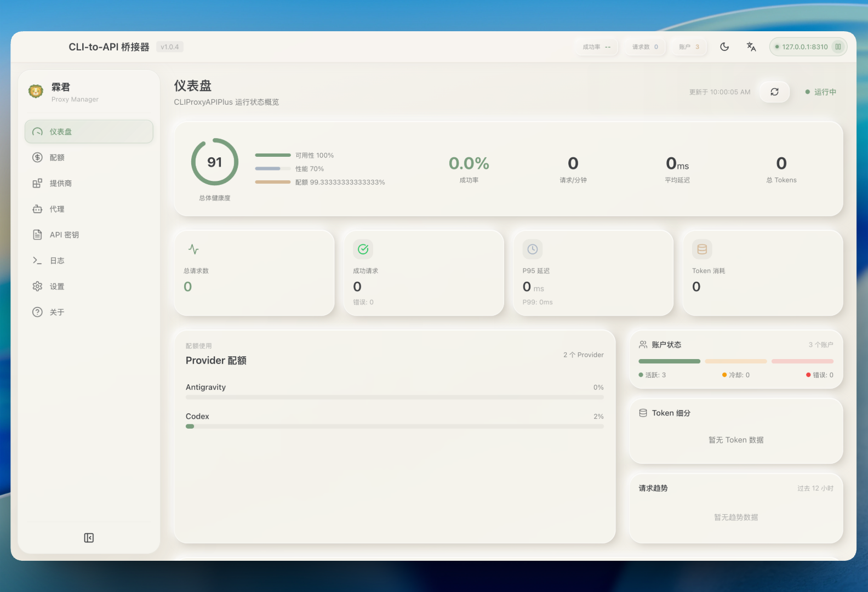Click the 平均延迟 0ms metric

click(x=677, y=169)
